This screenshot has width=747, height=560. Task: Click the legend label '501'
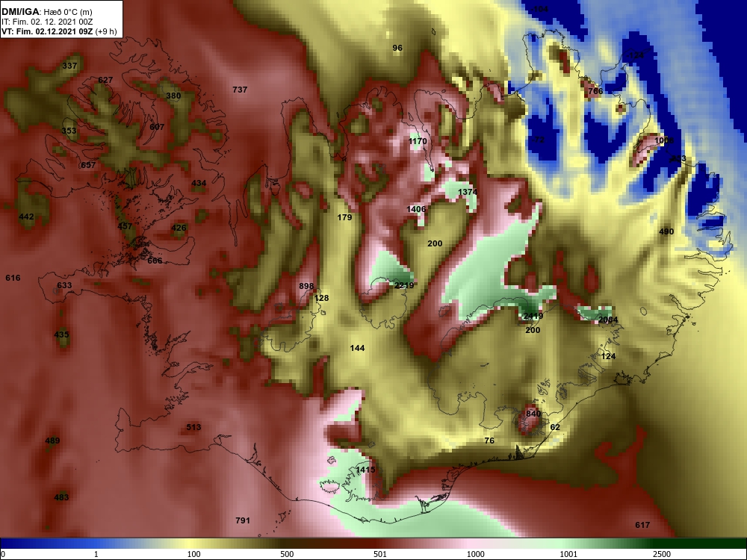pyautogui.click(x=380, y=554)
